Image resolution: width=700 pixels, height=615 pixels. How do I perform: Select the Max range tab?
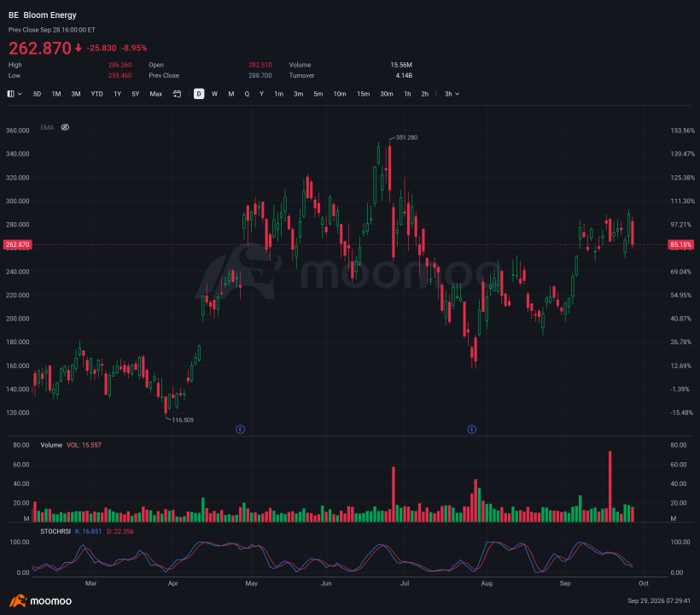pyautogui.click(x=156, y=94)
